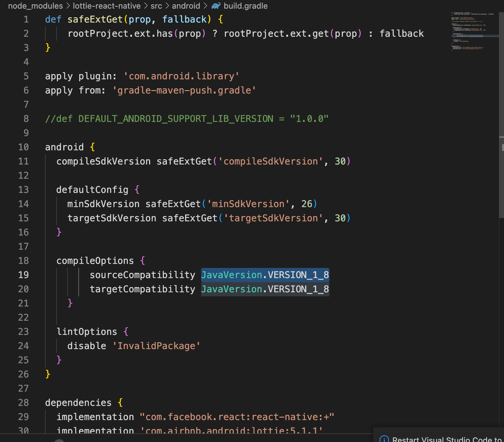Open the lottie-react-native breadcrumb item
This screenshot has width=504, height=442.
[106, 6]
